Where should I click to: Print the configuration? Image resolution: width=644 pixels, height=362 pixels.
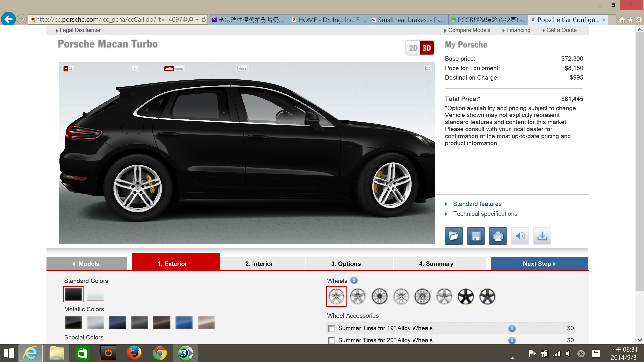click(498, 236)
